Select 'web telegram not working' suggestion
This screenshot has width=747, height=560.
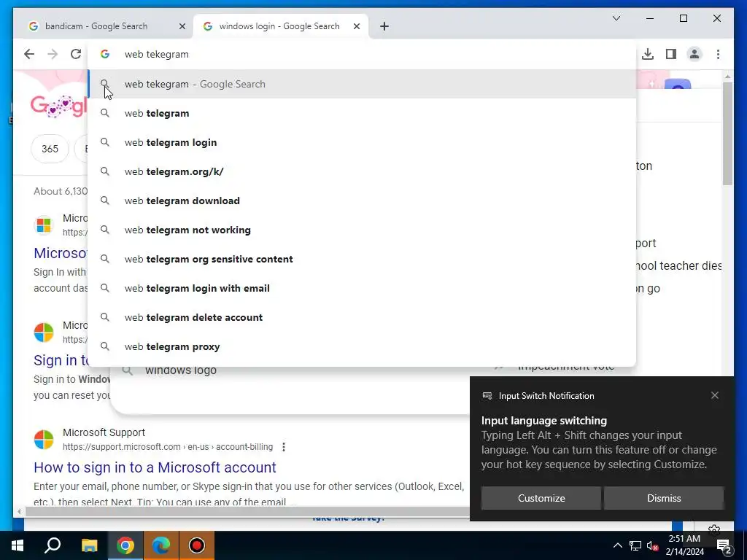(362, 230)
